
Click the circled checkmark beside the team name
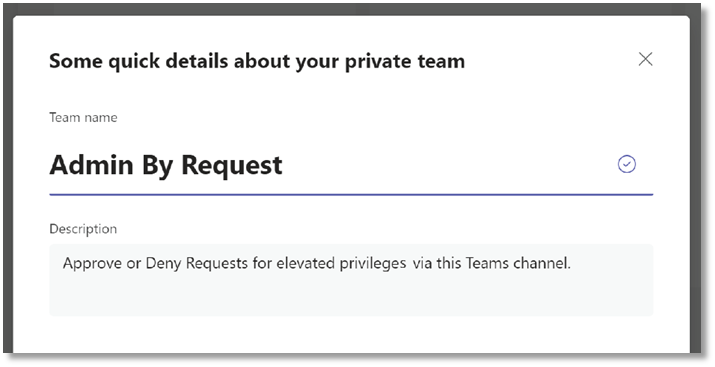coord(627,164)
